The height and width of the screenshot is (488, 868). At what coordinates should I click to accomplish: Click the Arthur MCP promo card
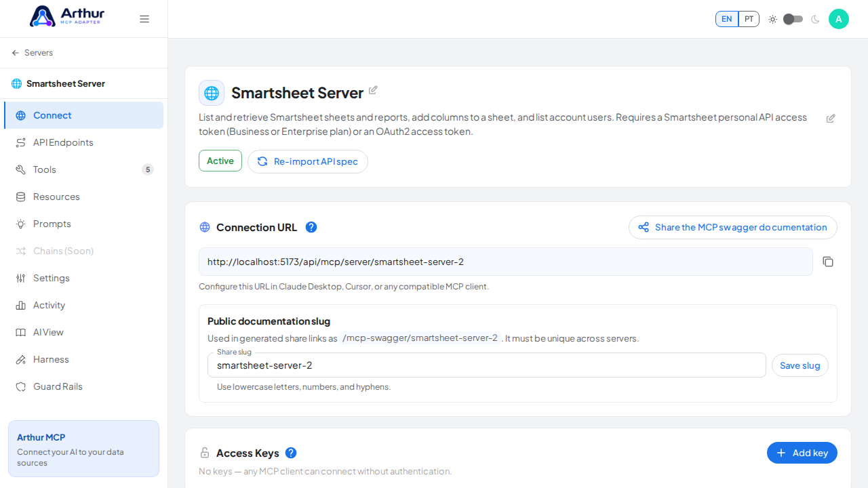coord(83,449)
